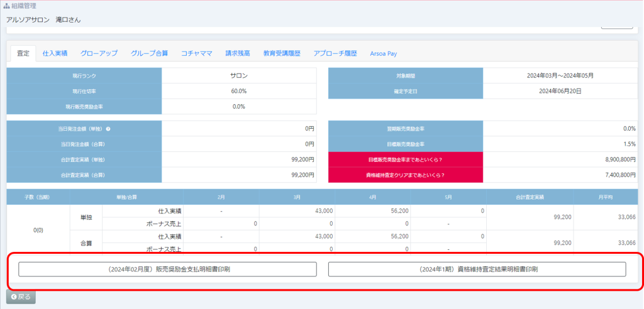Click the 合計査定実績 column header in the monthly table

click(x=530, y=197)
